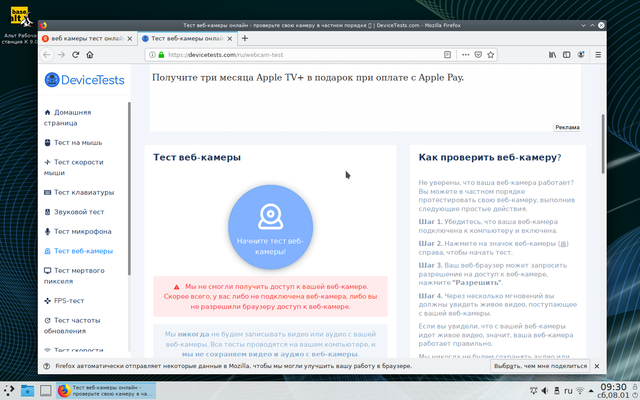Select 'Тест микрофона' in sidebar
The width and height of the screenshot is (640, 400).
click(x=78, y=231)
